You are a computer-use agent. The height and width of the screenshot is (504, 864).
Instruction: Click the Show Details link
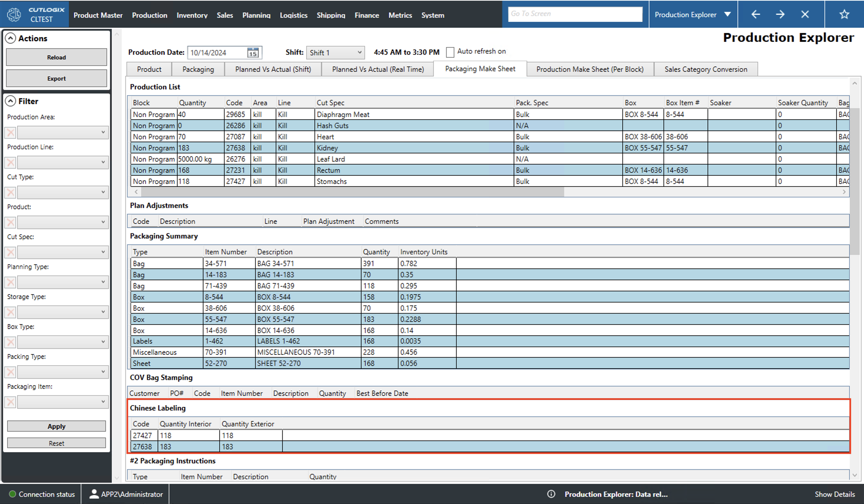pyautogui.click(x=835, y=494)
